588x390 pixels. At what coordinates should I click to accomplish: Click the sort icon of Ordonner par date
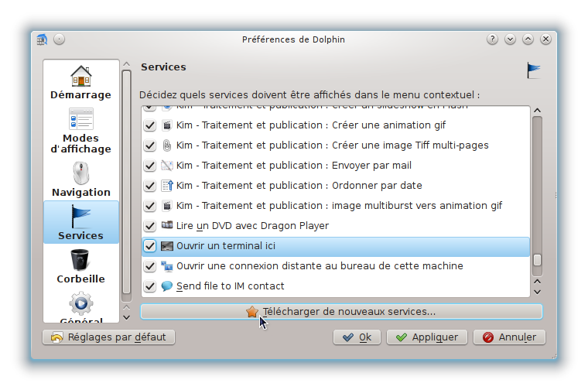point(167,186)
